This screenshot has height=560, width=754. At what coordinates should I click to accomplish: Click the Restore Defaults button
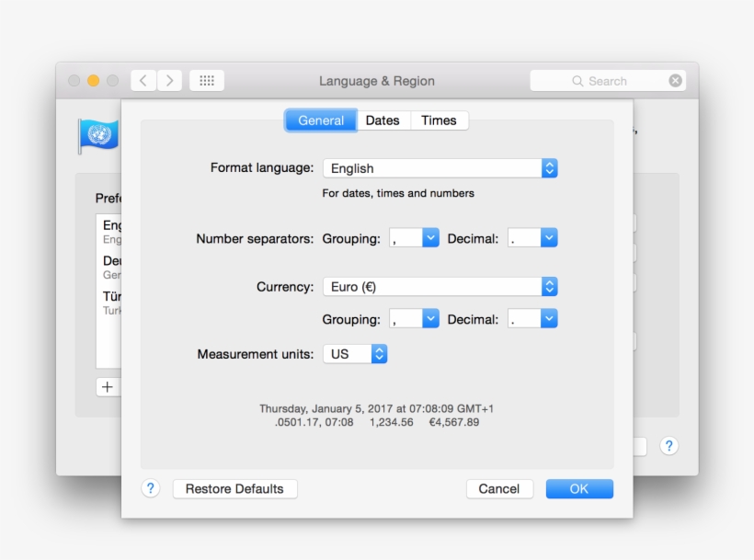(234, 488)
